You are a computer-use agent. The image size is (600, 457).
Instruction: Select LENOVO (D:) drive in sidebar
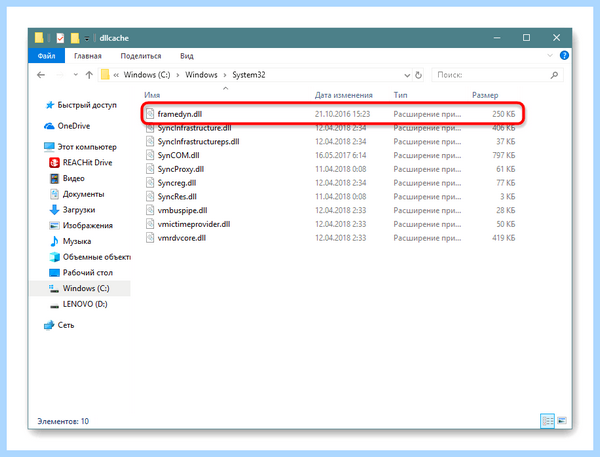[78, 304]
